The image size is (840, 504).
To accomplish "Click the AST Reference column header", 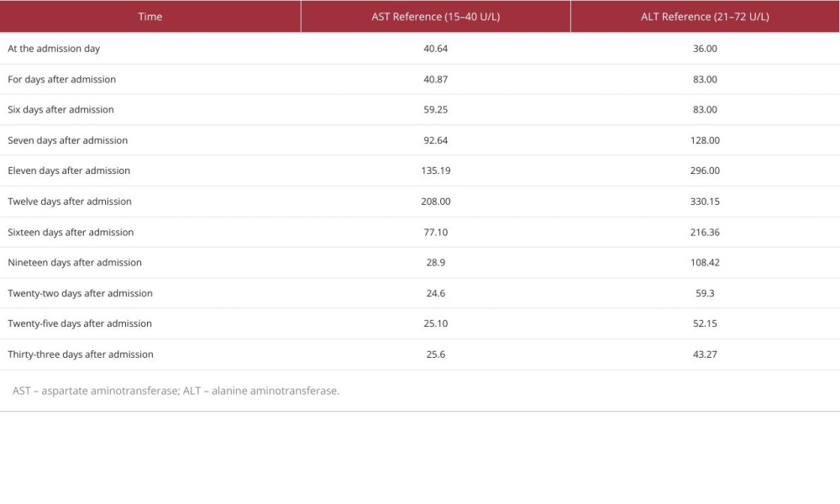I will coord(435,17).
